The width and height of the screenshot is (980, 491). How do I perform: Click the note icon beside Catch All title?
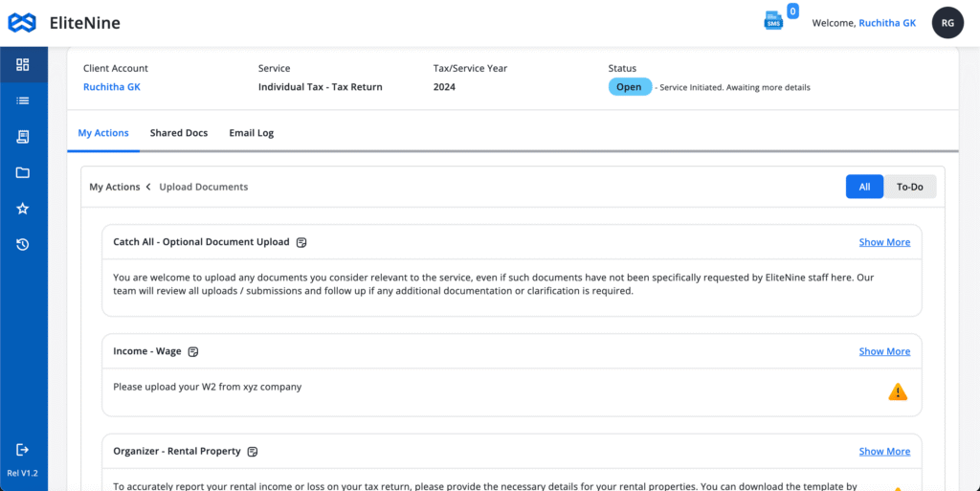pyautogui.click(x=301, y=243)
